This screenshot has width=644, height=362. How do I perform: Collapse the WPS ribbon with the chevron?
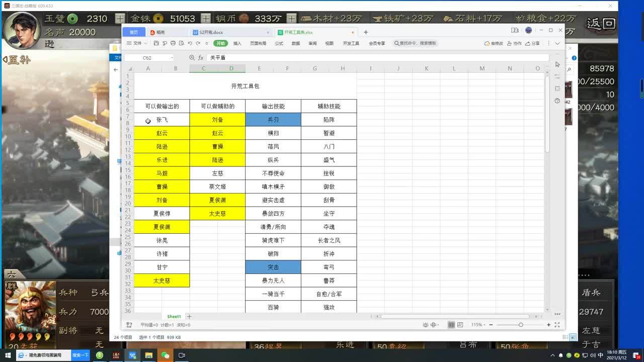tap(557, 43)
